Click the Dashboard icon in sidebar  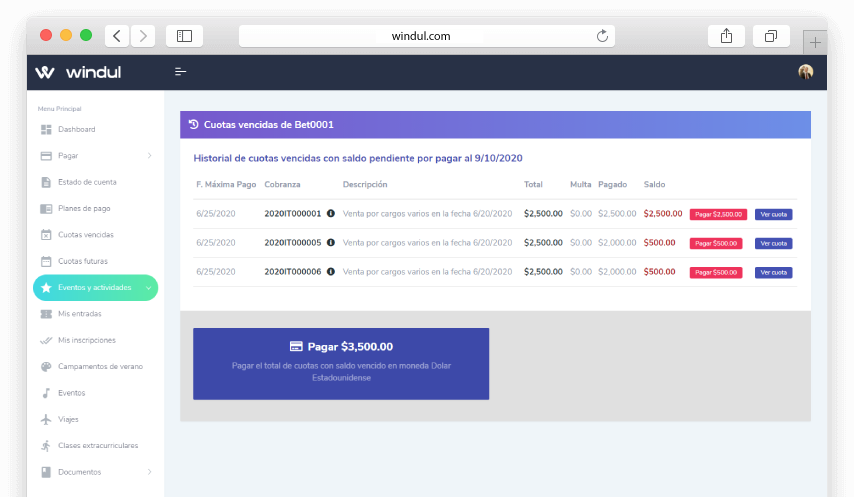[x=46, y=130]
